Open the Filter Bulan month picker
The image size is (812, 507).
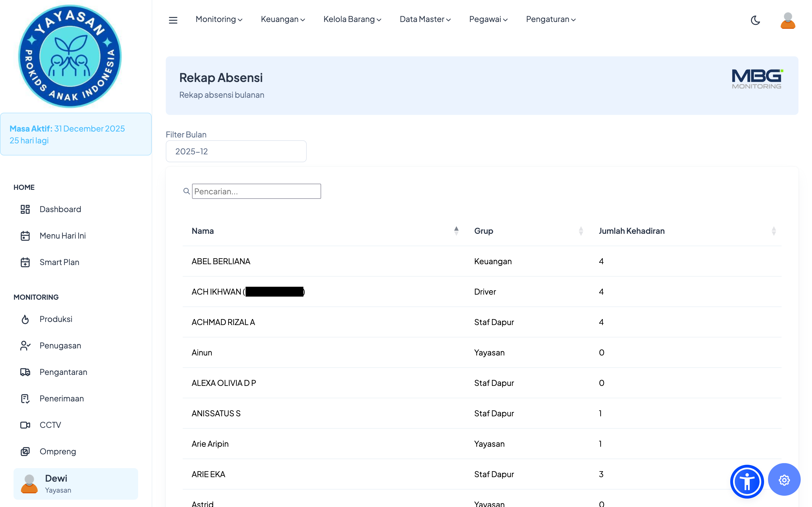(236, 151)
